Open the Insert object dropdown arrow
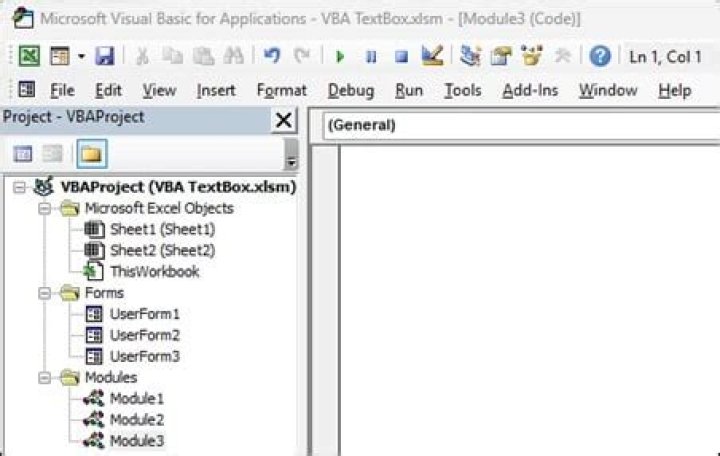720x456 pixels. click(x=81, y=56)
